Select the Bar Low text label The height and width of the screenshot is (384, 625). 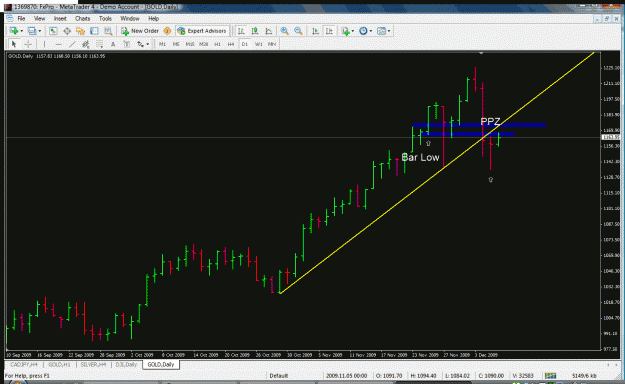tap(420, 158)
